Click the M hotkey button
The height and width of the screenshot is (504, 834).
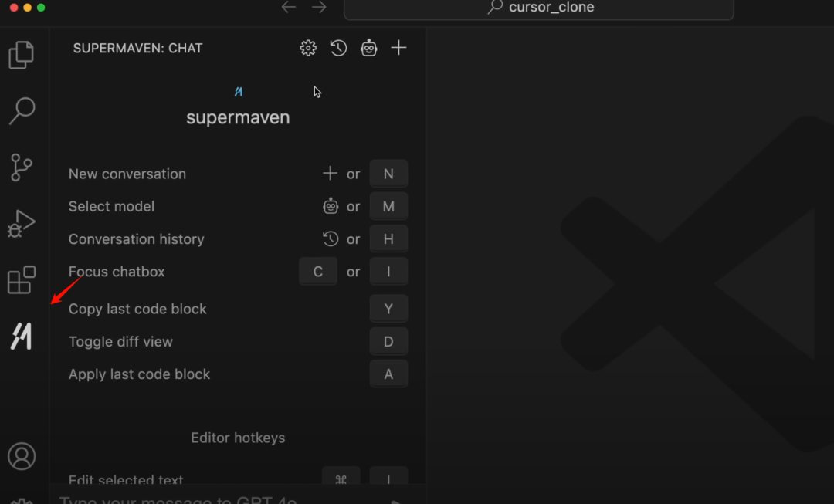[x=388, y=206]
